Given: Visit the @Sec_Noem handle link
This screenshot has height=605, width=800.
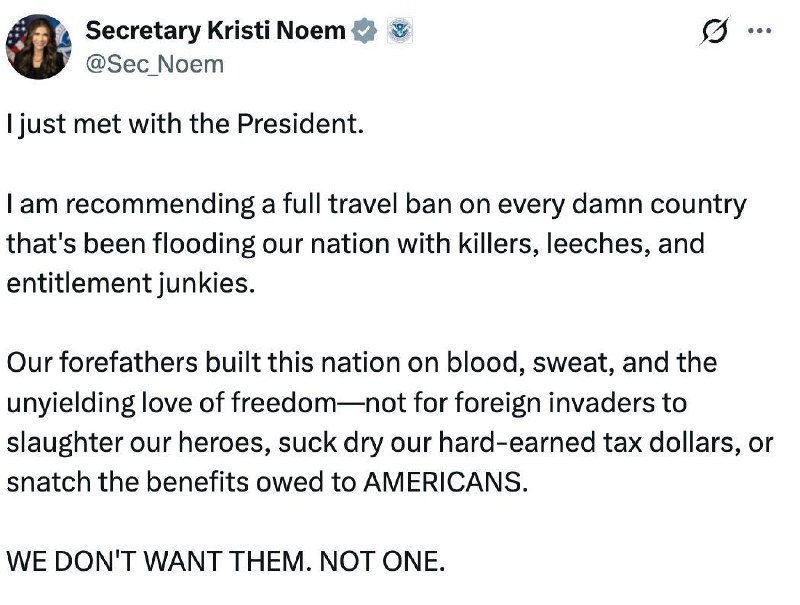Looking at the screenshot, I should coord(155,65).
